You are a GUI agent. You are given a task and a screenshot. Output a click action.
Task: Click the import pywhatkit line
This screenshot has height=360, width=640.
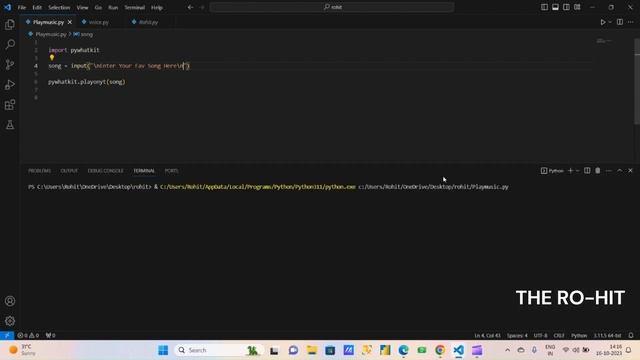tap(74, 50)
